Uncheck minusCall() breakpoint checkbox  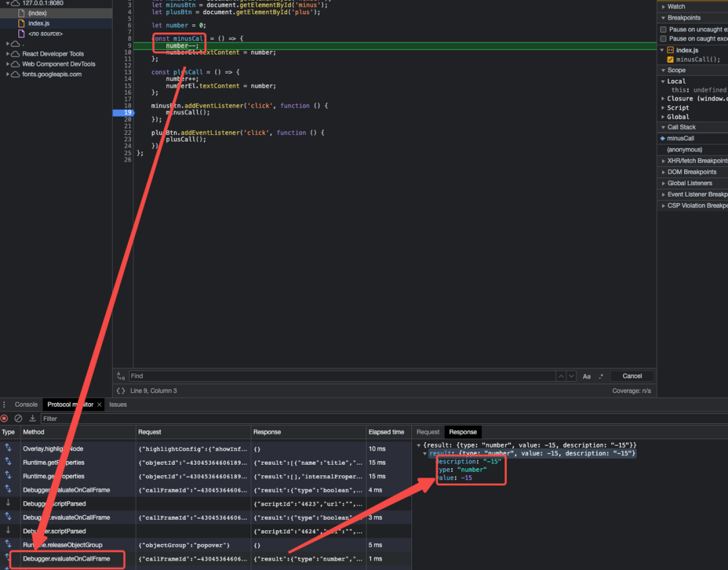(x=670, y=59)
